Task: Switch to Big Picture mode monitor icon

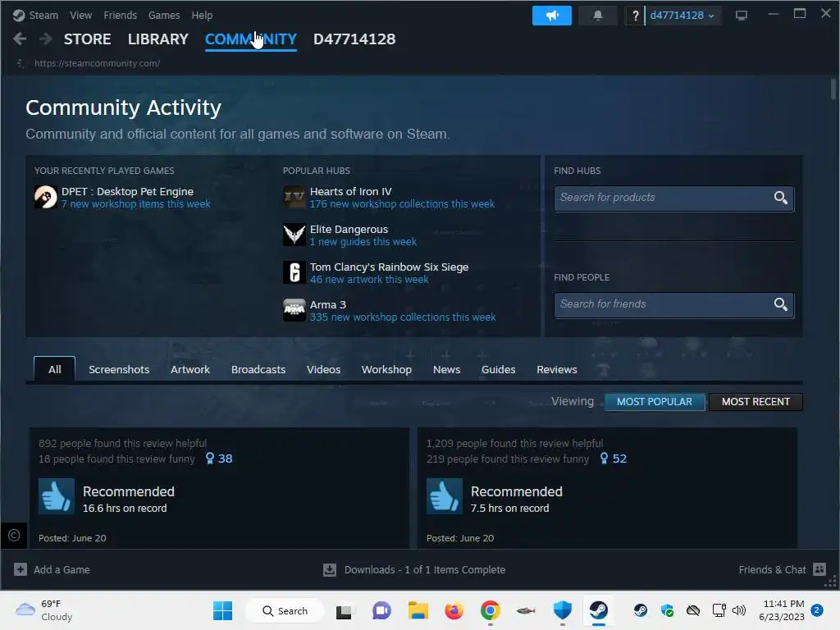Action: 742,16
